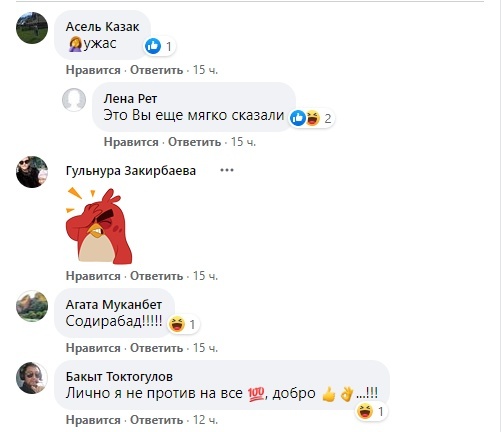This screenshot has width=501, height=432.
Task: Open Бакыт Токтогулов's profile picture
Action: (32, 378)
